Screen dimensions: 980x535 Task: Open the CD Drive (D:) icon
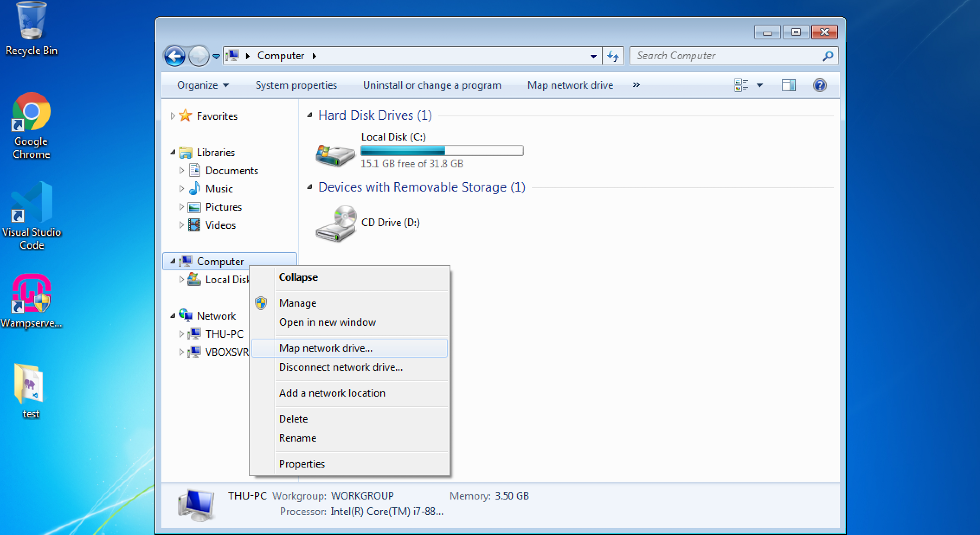point(336,224)
